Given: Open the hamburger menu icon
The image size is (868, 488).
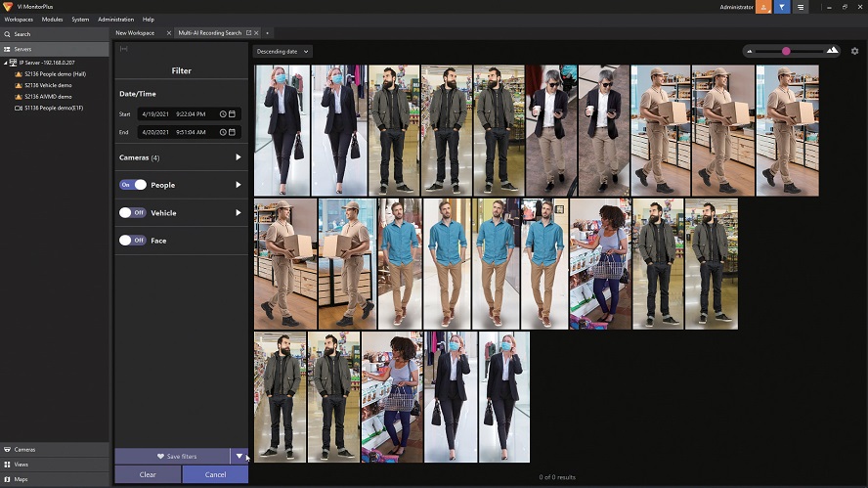Looking at the screenshot, I should click(x=801, y=7).
